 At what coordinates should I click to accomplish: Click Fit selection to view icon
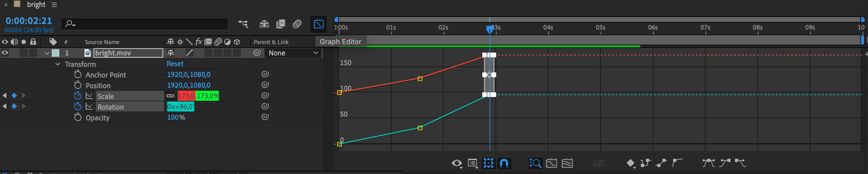[x=551, y=163]
